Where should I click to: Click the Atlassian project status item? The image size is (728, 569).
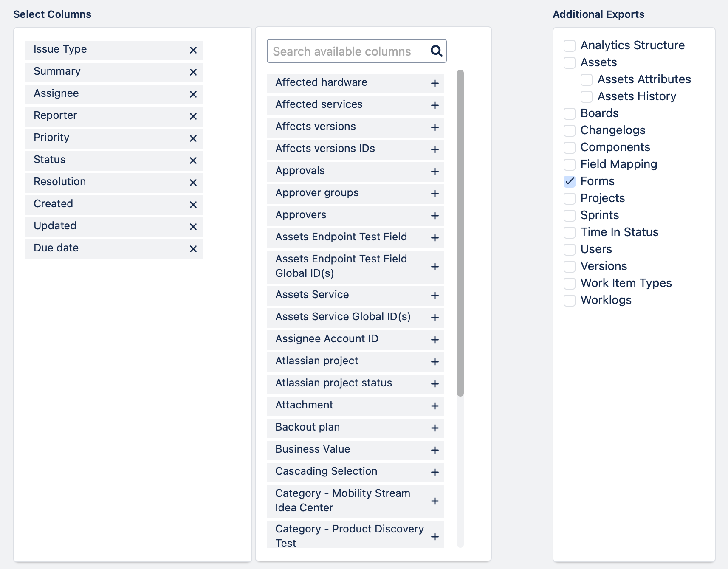pyautogui.click(x=333, y=383)
